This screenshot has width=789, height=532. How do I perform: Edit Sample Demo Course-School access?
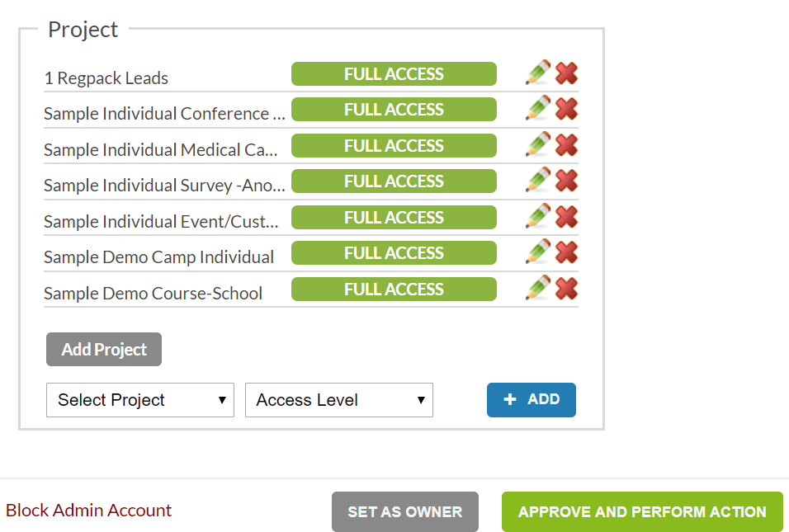[537, 289]
